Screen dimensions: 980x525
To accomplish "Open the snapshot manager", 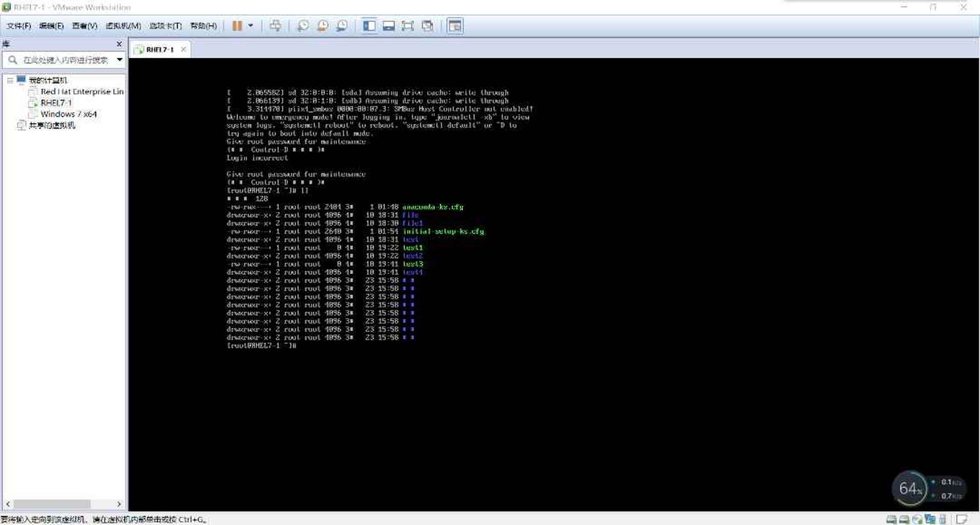I will 342,26.
